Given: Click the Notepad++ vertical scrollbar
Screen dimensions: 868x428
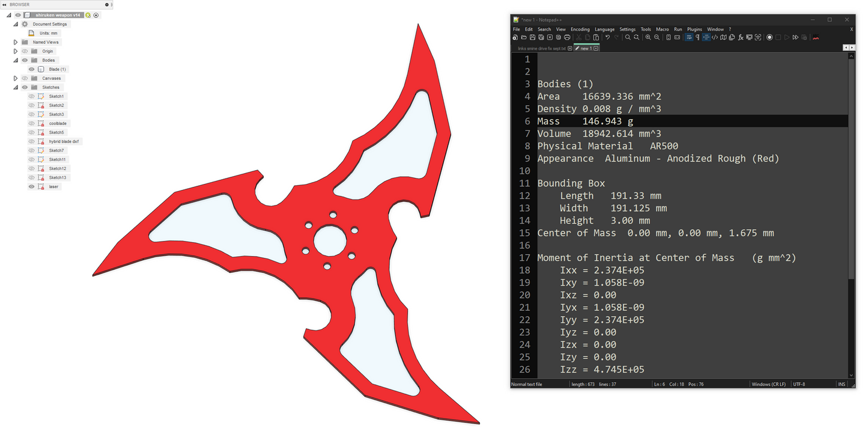Looking at the screenshot, I should tap(852, 180).
